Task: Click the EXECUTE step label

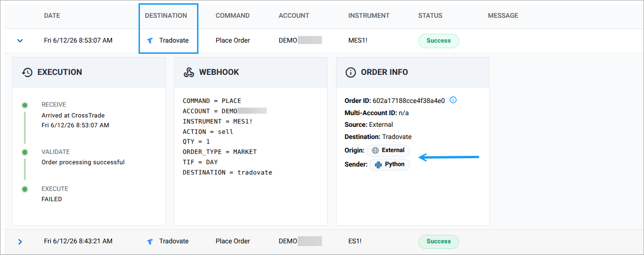Action: tap(55, 189)
